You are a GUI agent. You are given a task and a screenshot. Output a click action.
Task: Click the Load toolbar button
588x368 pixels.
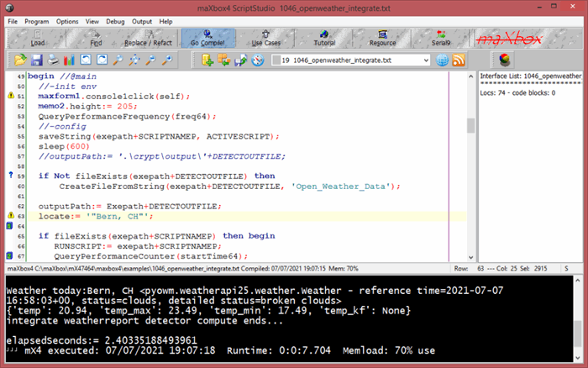point(37,39)
